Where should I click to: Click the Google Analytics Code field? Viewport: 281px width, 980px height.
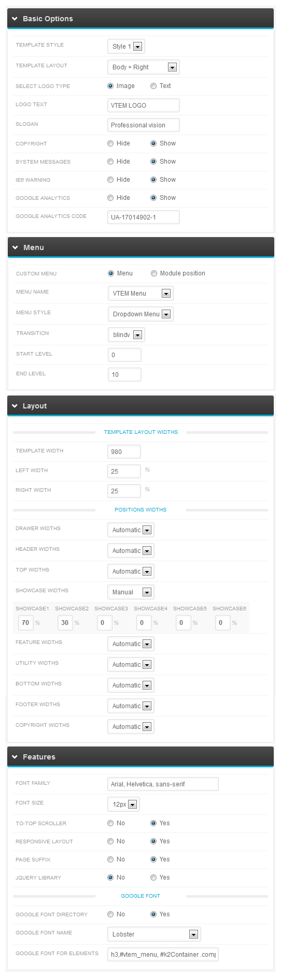pos(144,217)
